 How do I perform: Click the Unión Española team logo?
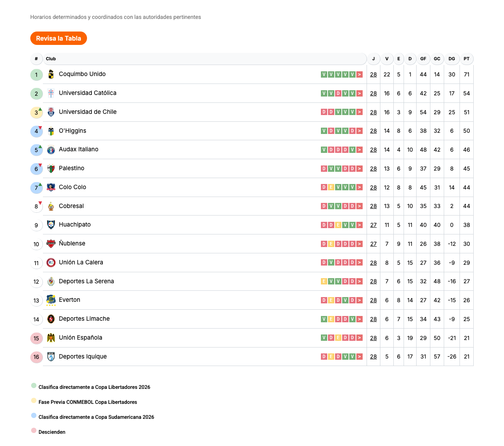[x=51, y=338]
